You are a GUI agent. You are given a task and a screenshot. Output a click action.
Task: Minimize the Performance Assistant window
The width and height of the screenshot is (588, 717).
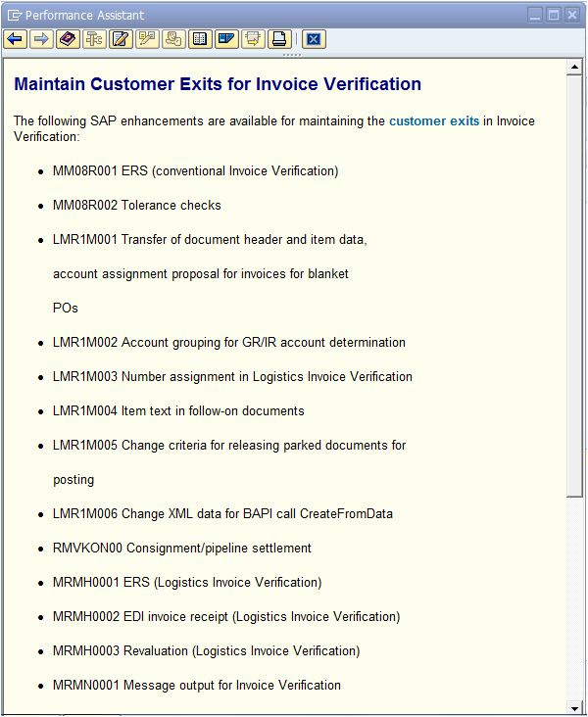click(535, 15)
